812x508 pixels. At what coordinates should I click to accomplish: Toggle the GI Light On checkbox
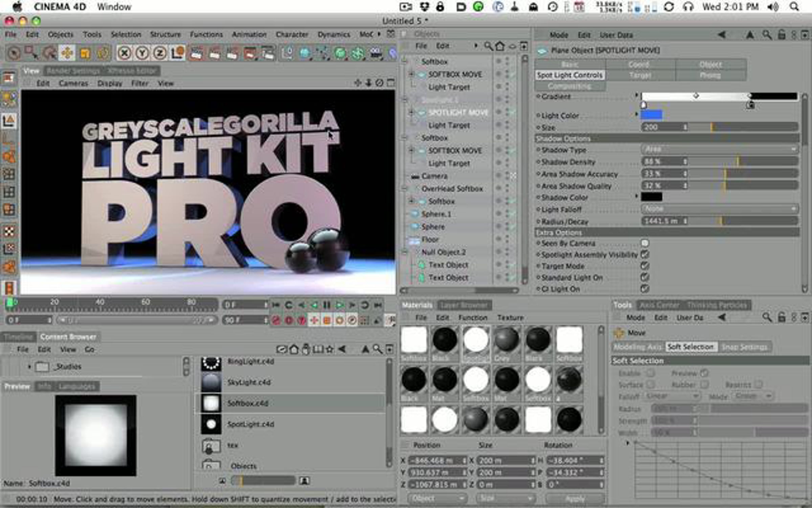tap(645, 289)
